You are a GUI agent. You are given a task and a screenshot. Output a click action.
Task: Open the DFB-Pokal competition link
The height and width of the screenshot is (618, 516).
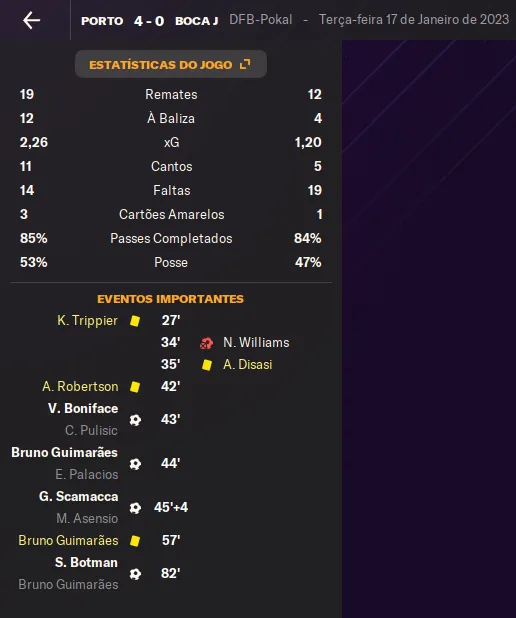tap(261, 20)
